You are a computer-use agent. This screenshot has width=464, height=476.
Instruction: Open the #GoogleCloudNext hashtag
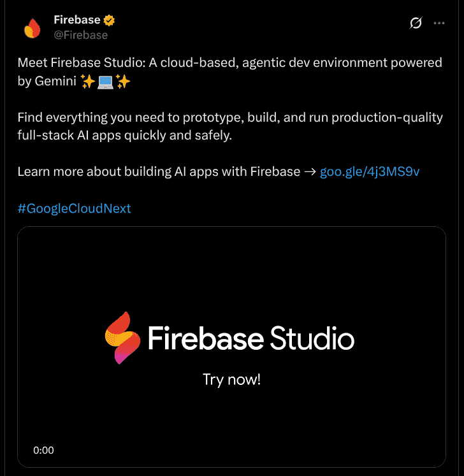pyautogui.click(x=74, y=208)
